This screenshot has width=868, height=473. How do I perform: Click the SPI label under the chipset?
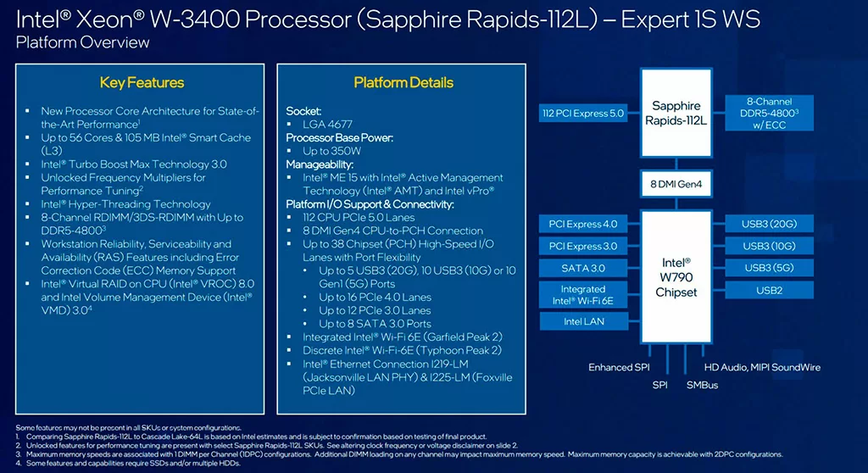click(659, 385)
